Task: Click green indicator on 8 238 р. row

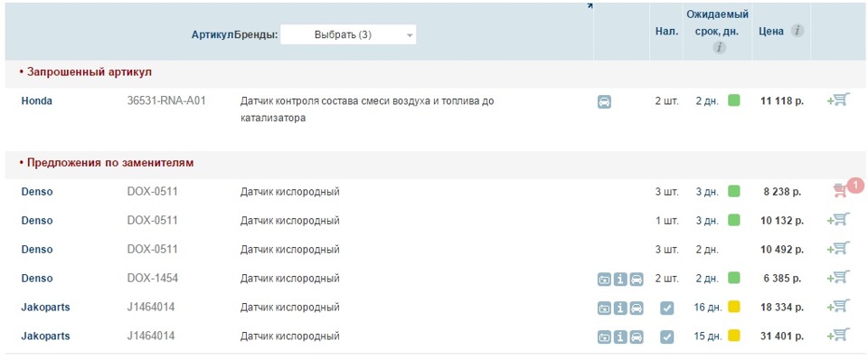Action: point(734,191)
